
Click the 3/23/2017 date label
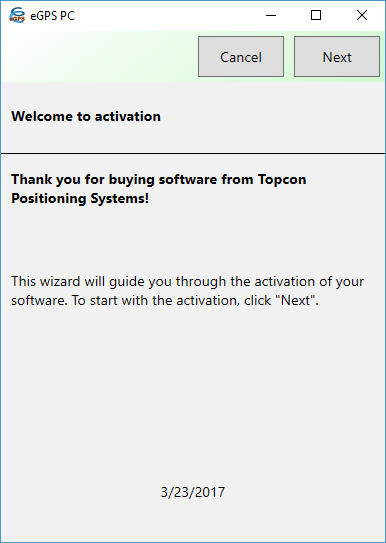click(193, 492)
